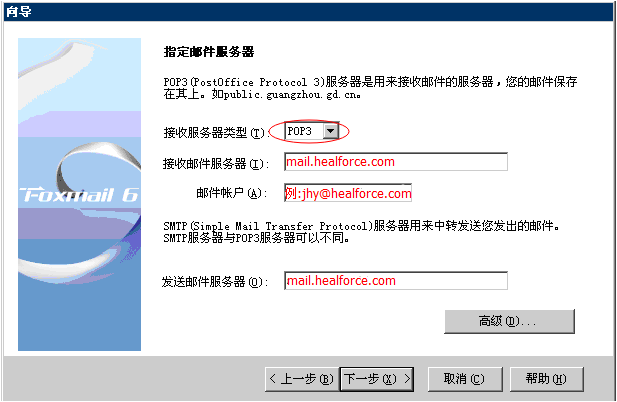Continue with 下一步(X) button
The image size is (617, 402).
pos(377,379)
